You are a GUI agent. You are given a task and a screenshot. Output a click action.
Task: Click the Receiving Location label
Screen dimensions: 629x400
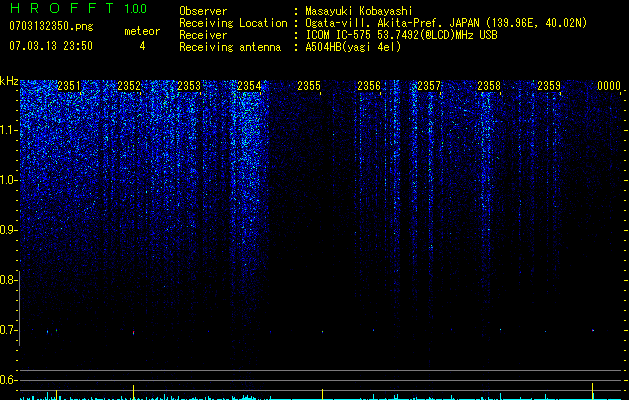click(x=233, y=23)
